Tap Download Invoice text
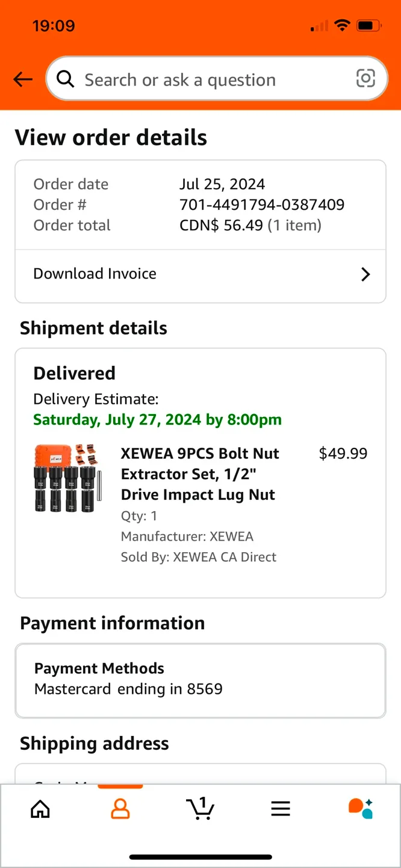Screen dimensions: 401x868 [95, 274]
